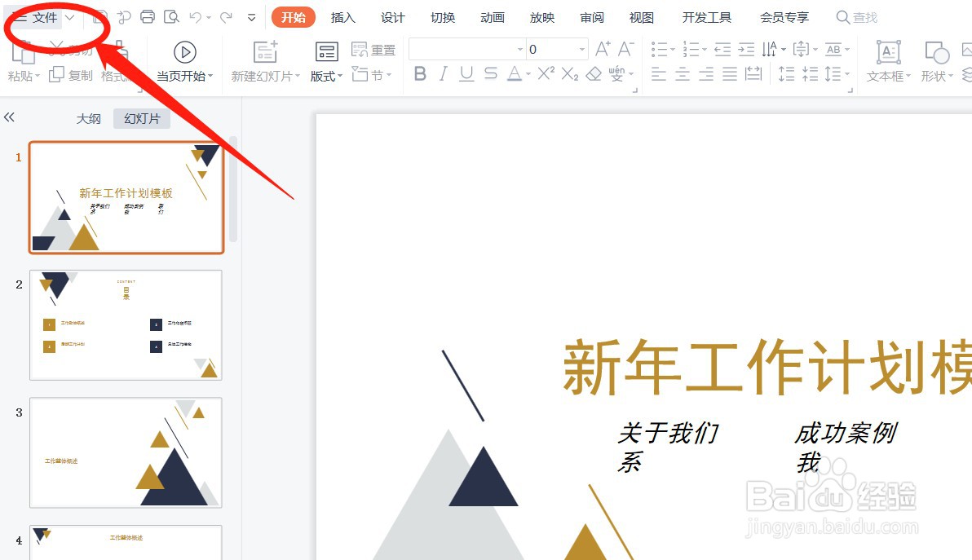This screenshot has height=560, width=972.
Task: Redo the last undone action
Action: pos(226,17)
